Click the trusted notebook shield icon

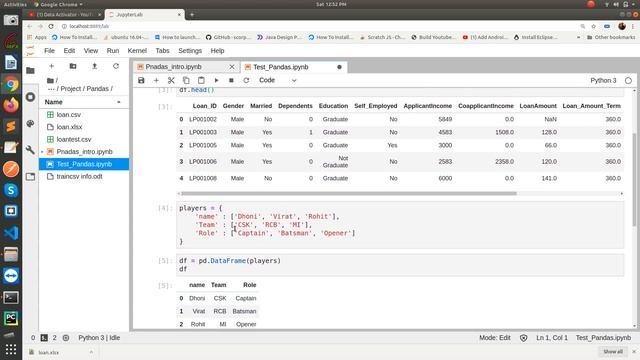(x=524, y=338)
